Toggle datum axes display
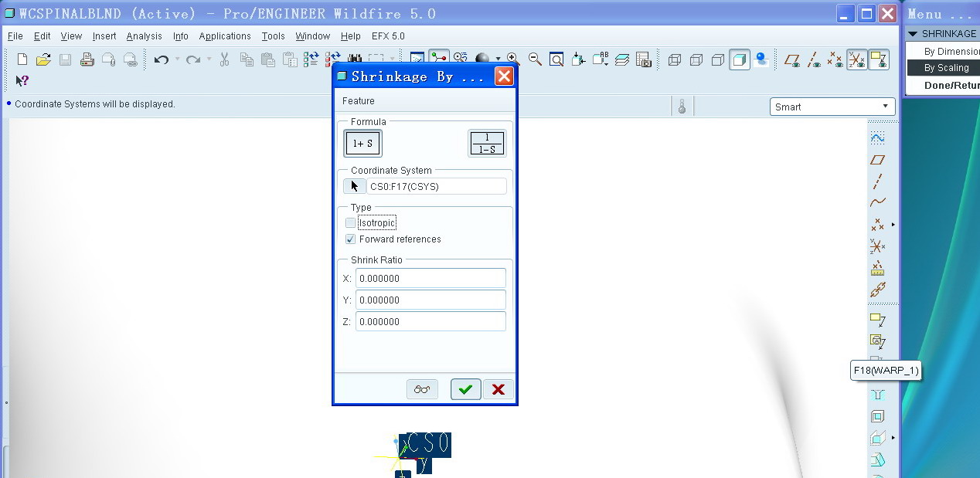Viewport: 980px width, 478px height. [814, 59]
